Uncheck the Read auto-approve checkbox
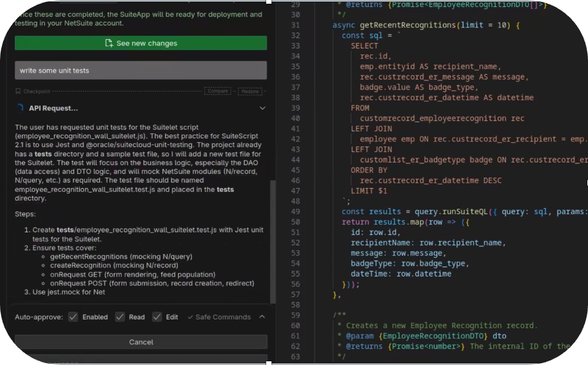The width and height of the screenshot is (588, 365). (120, 317)
